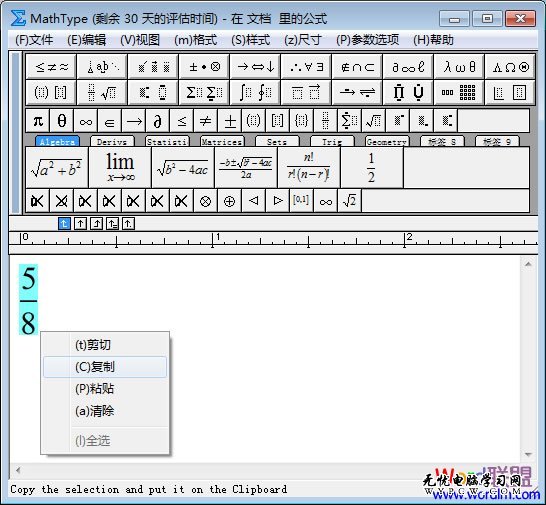Choose (t)剪切 from the context menu
Viewport: 546px width, 505px height.
pyautogui.click(x=105, y=345)
